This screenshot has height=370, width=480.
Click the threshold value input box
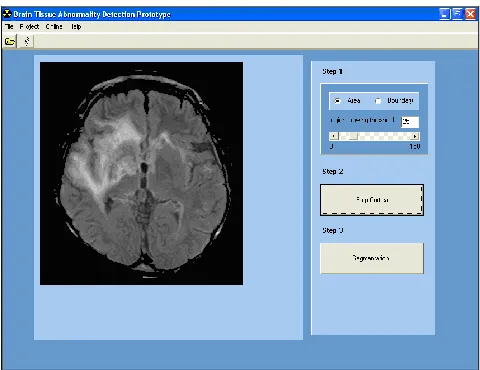pyautogui.click(x=410, y=122)
